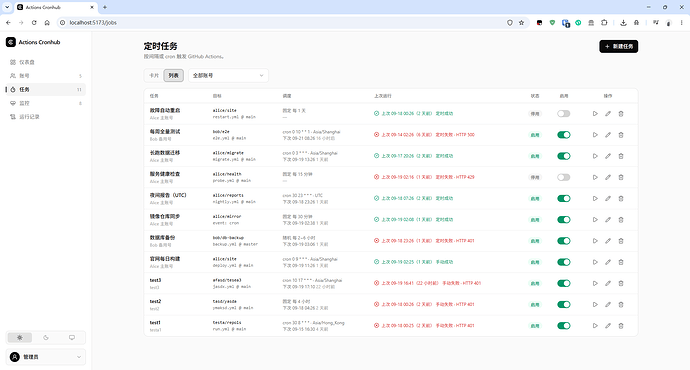
Task: Turn off the test1 job switch
Action: (x=564, y=326)
